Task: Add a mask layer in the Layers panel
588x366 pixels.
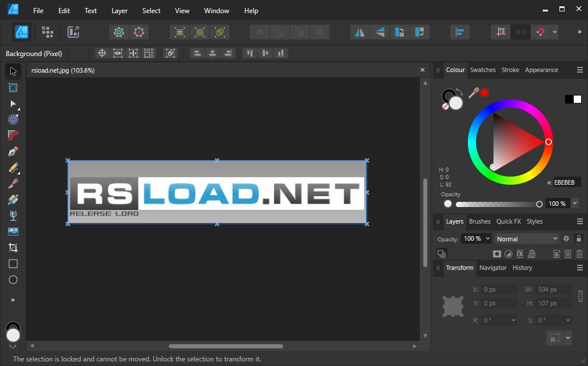Action: [x=496, y=253]
